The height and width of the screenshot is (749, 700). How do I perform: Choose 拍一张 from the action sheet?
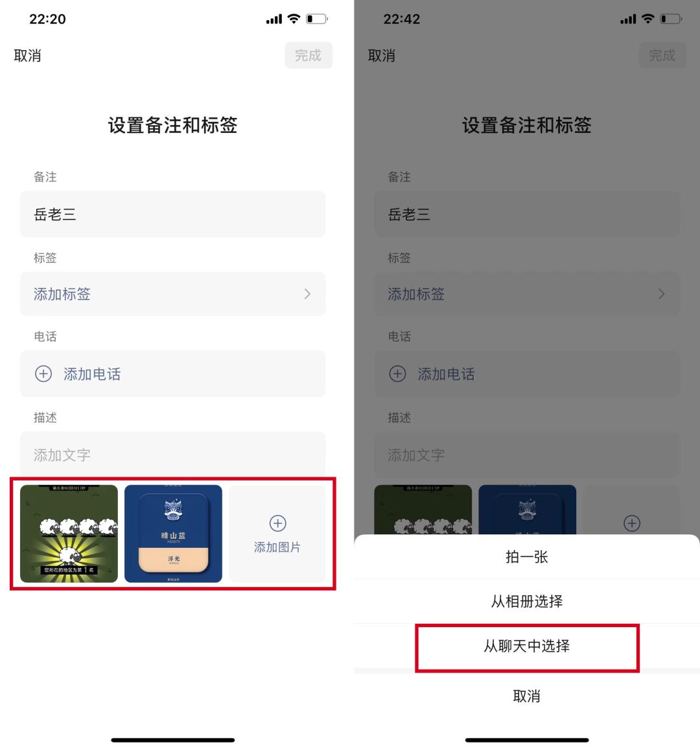pos(527,557)
